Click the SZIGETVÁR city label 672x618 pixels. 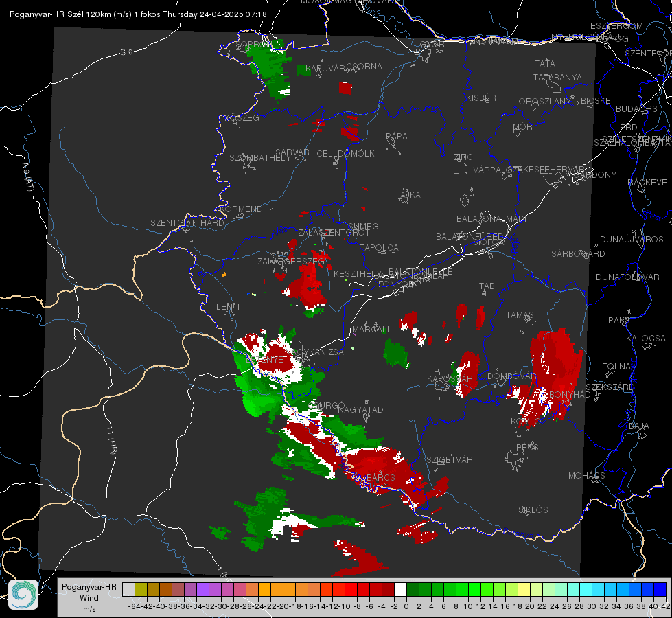[x=450, y=460]
